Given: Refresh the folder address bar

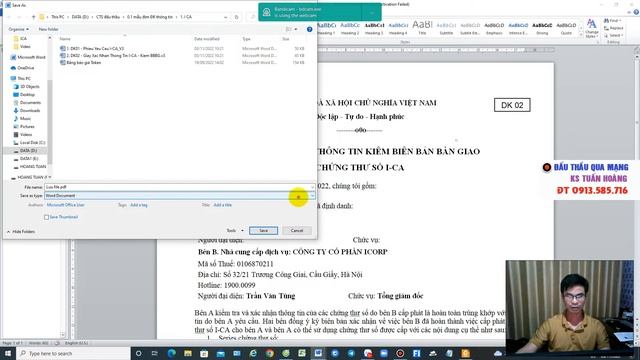Looking at the screenshot, I should click(236, 17).
